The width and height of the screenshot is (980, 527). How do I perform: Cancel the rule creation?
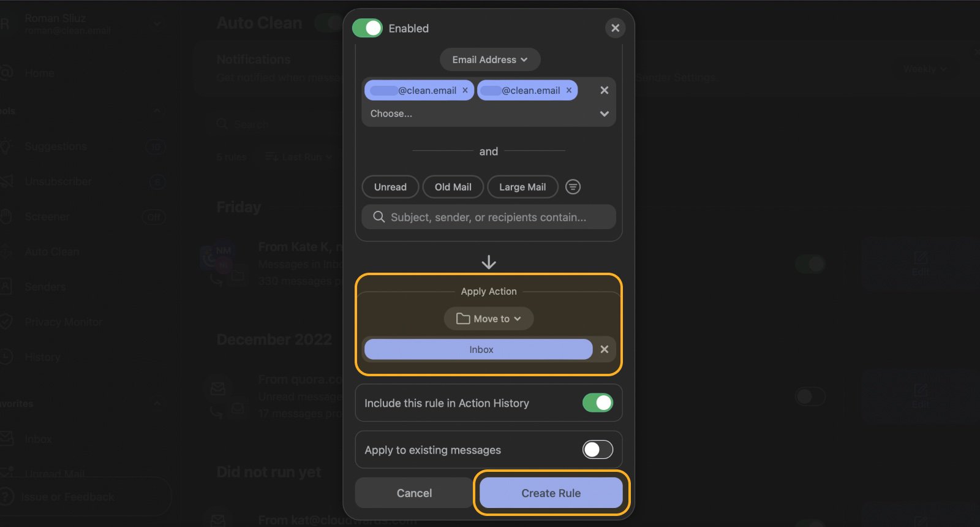414,493
